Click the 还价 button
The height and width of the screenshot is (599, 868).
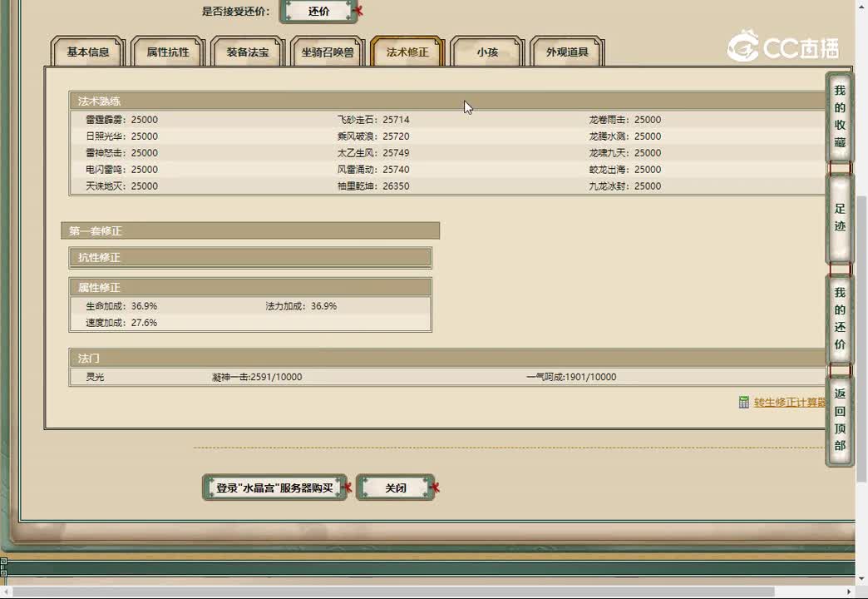pyautogui.click(x=319, y=11)
